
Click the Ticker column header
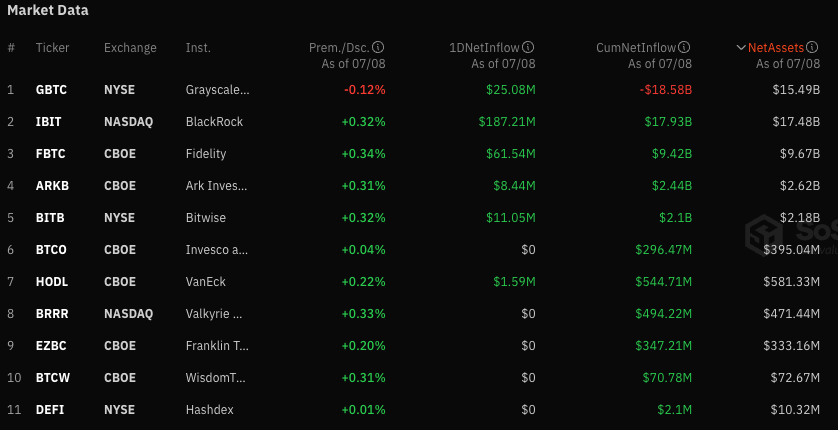click(x=52, y=47)
